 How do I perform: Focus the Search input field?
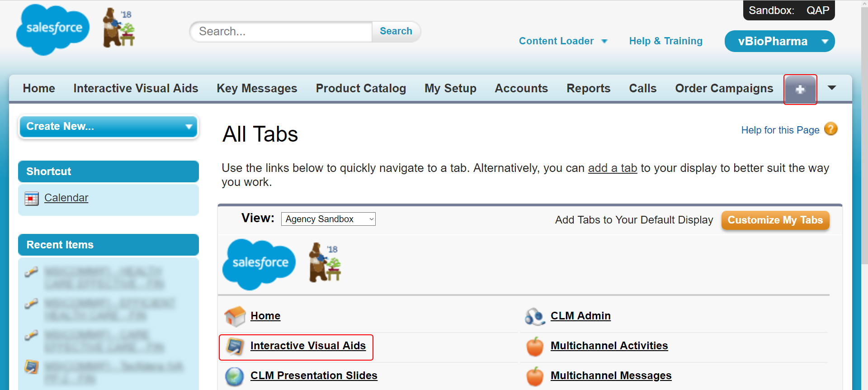pos(281,32)
